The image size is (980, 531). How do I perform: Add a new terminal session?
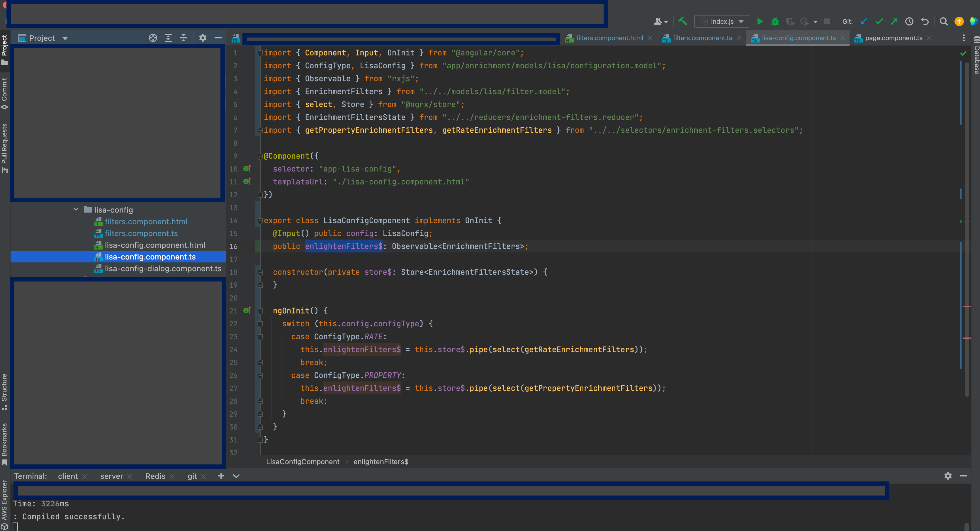[221, 476]
